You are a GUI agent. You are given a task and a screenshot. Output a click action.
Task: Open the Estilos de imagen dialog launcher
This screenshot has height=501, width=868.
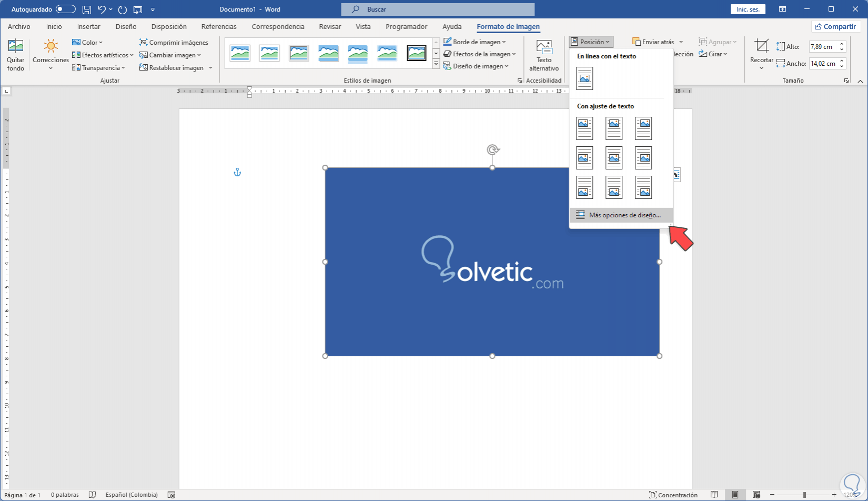pos(520,81)
